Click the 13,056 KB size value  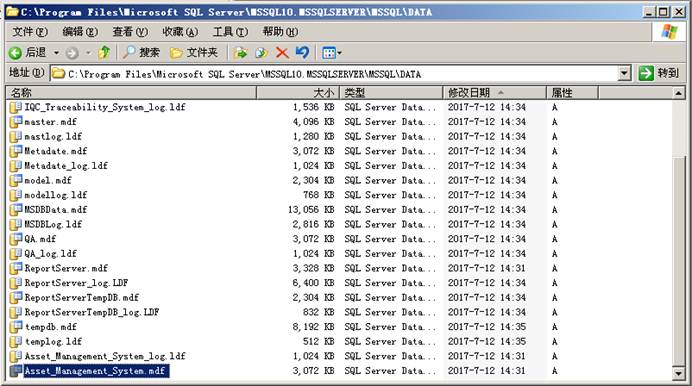coord(311,210)
